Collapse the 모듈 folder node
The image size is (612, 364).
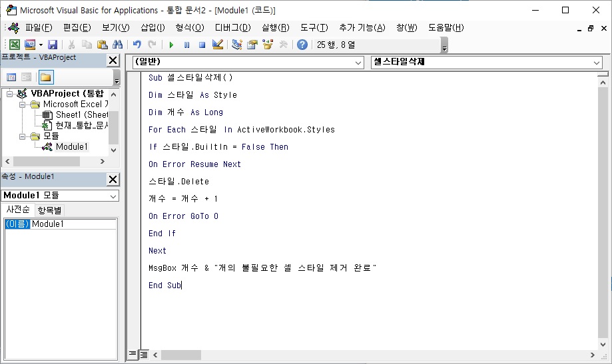pos(22,136)
